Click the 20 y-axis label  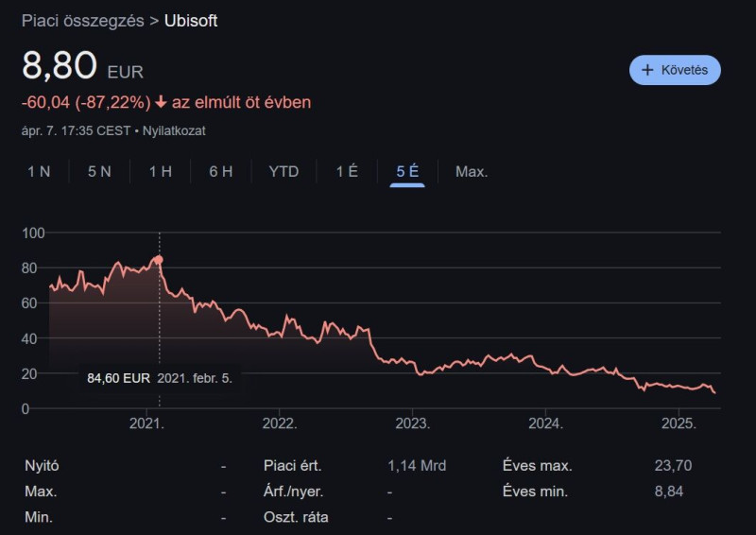pyautogui.click(x=29, y=374)
